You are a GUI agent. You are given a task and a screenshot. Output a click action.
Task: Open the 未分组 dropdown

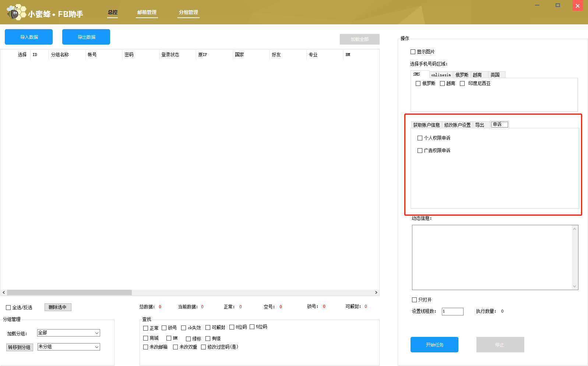[69, 347]
